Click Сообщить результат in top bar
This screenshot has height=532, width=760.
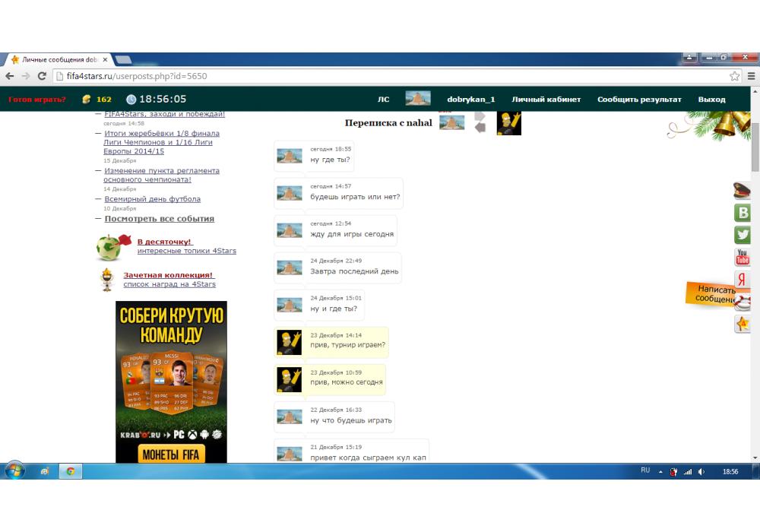(638, 100)
